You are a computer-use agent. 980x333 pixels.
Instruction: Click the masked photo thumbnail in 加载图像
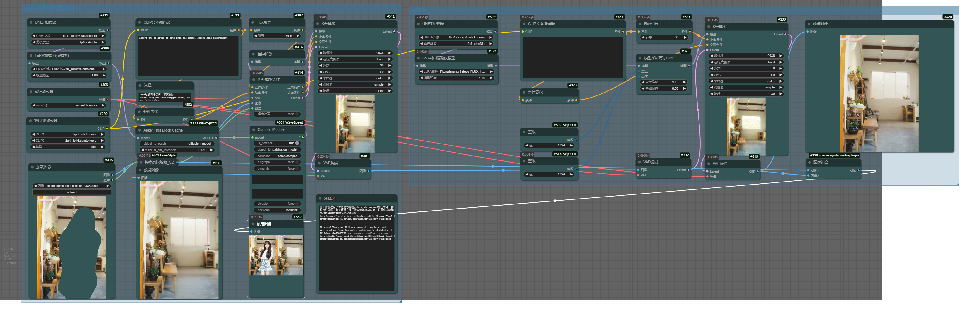coord(72,247)
